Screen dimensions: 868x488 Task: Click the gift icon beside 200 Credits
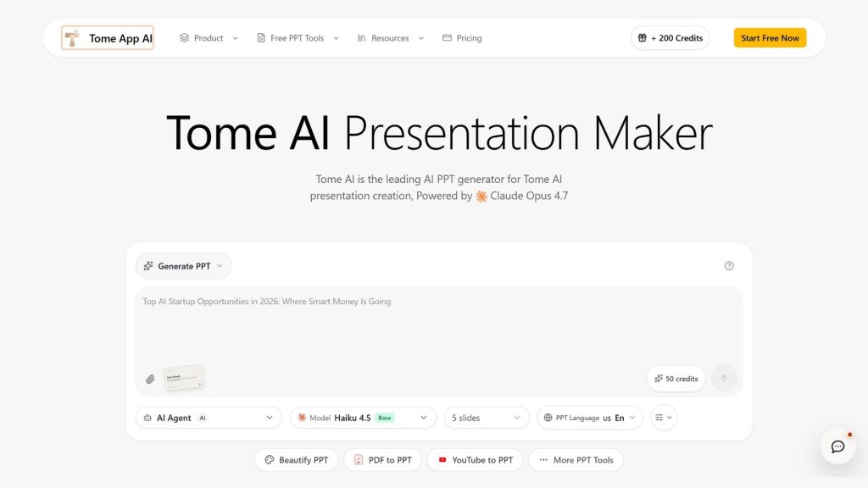(643, 38)
